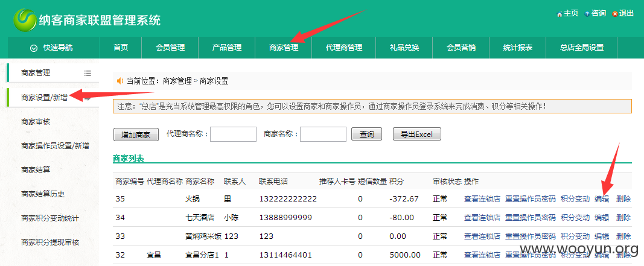This screenshot has width=644, height=266.
Task: Click 查看连锁店 for 七天酒店
Action: (x=482, y=218)
